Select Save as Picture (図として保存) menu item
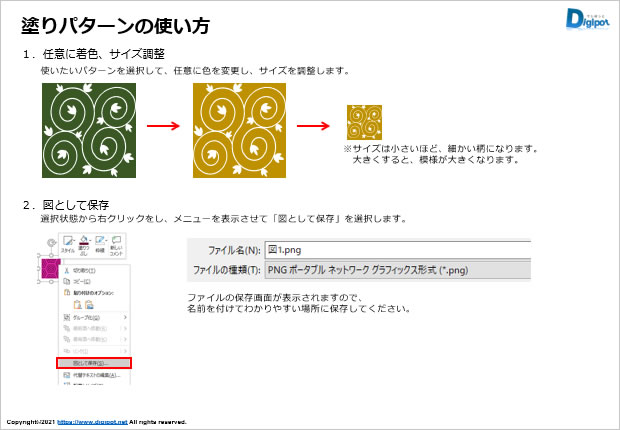The height and width of the screenshot is (430, 620). [95, 363]
